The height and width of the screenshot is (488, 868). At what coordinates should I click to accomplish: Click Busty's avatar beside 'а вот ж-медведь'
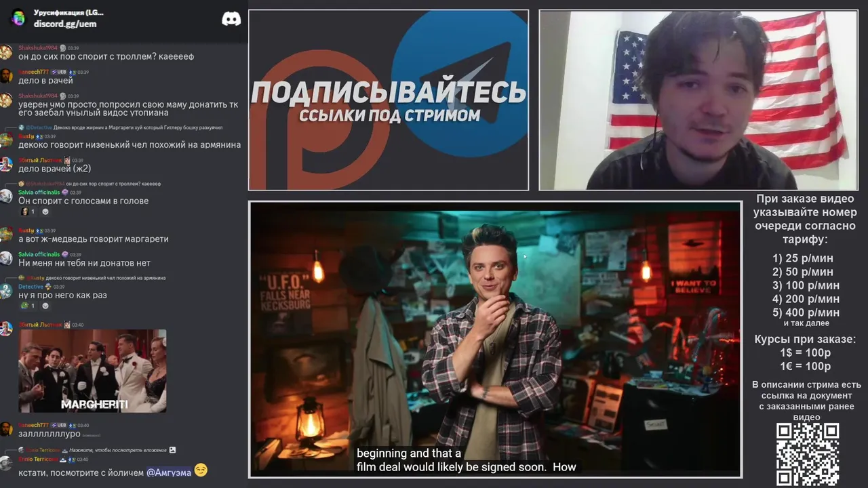(6, 235)
